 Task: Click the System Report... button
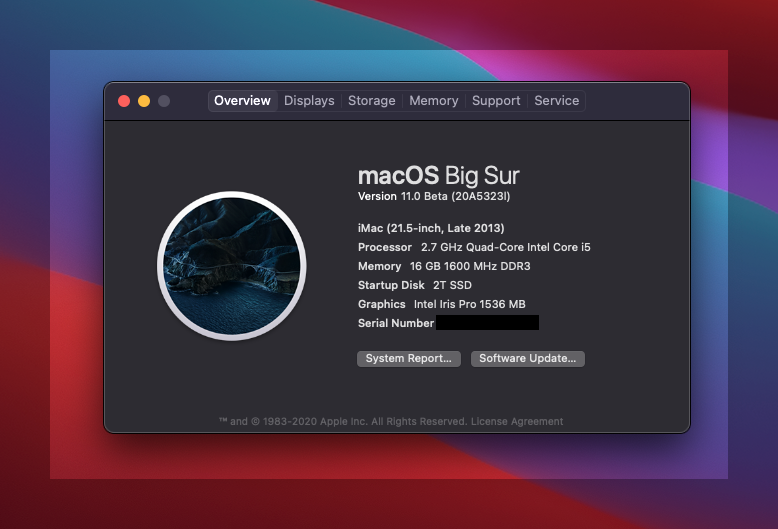409,359
